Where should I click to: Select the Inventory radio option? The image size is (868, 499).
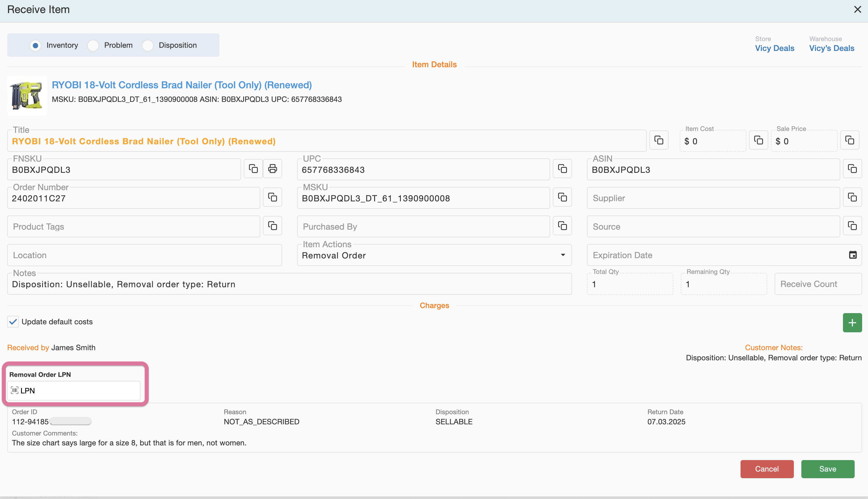[35, 45]
